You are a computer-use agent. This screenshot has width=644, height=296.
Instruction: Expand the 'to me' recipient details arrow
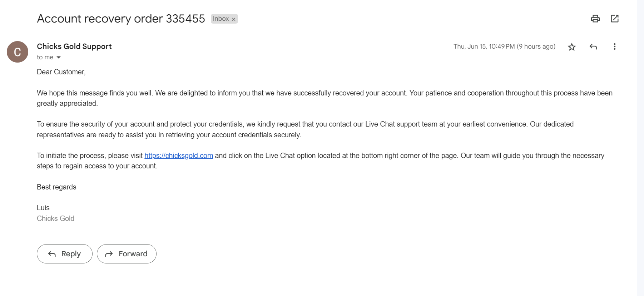pyautogui.click(x=59, y=58)
